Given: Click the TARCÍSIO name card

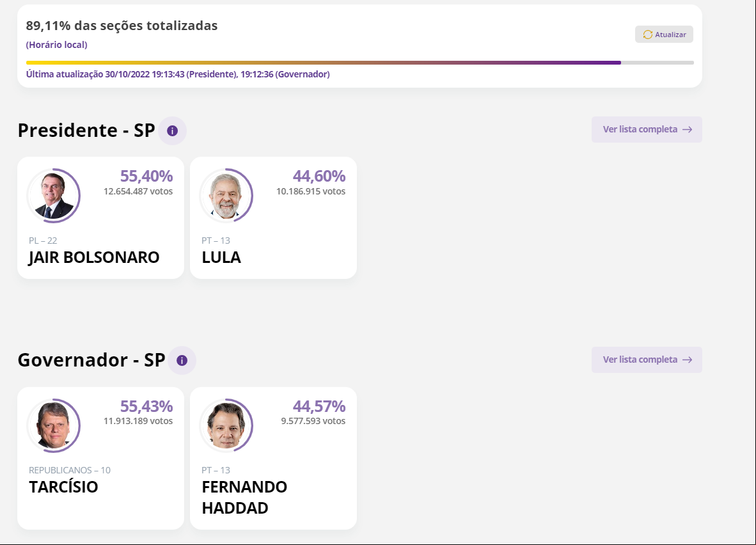Looking at the screenshot, I should (100, 458).
